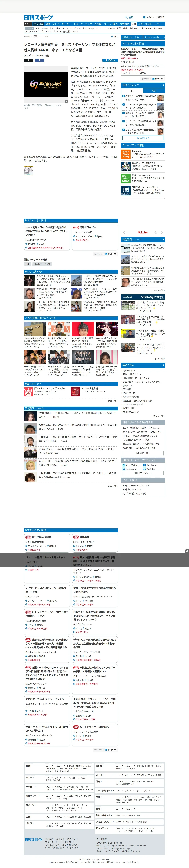Open 新聞購読のご案内 dropdown
The height and width of the screenshot is (868, 189).
pyautogui.click(x=132, y=37)
